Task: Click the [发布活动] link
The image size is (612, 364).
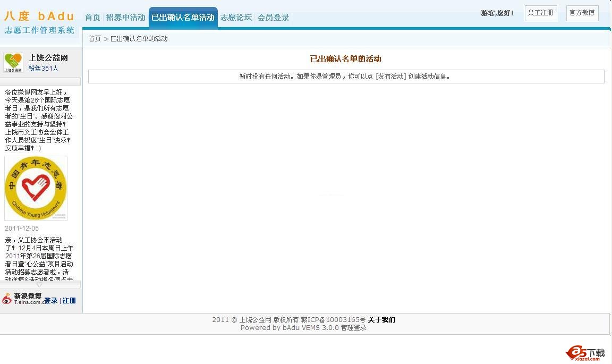Action: click(x=390, y=76)
